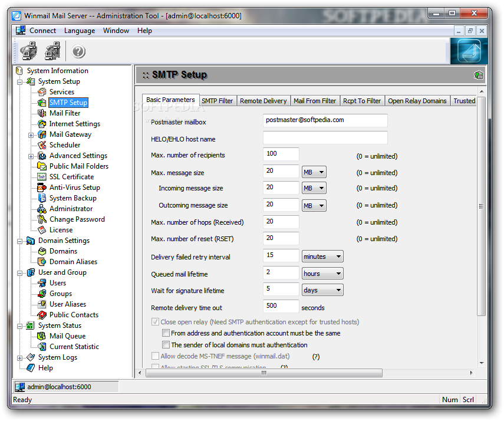
Task: Open Wait for signature lifetime days dropdown
Action: coord(322,290)
